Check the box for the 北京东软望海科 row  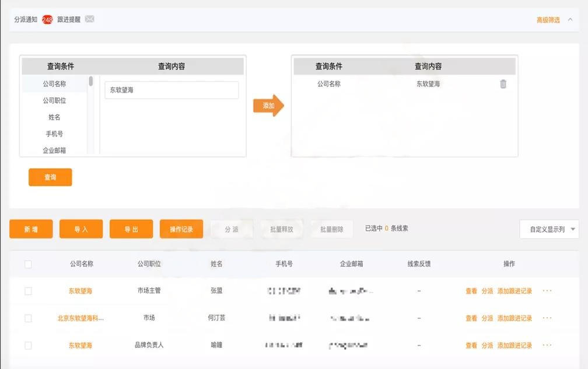(28, 318)
